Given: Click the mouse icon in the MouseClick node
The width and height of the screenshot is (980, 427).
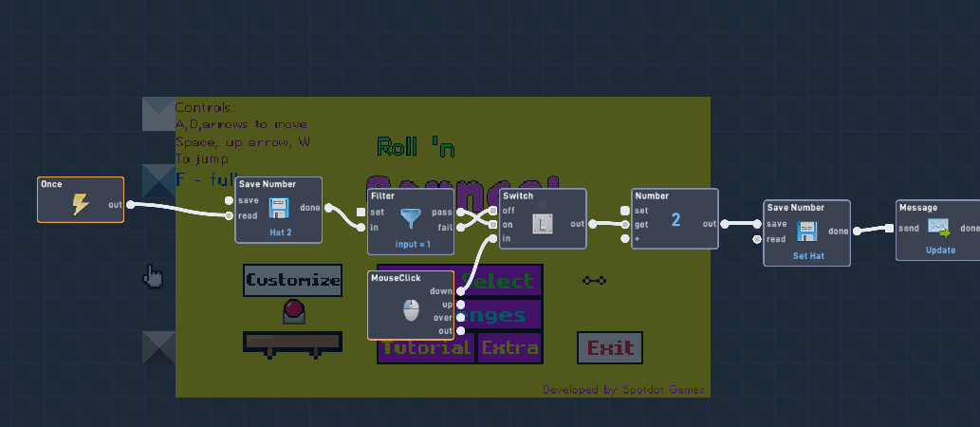Looking at the screenshot, I should (411, 310).
